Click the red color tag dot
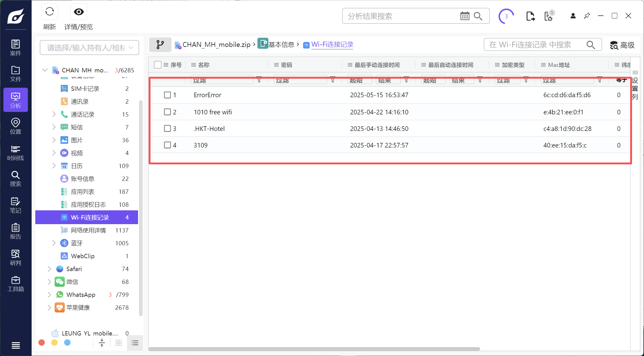This screenshot has height=356, width=644. pyautogui.click(x=42, y=343)
